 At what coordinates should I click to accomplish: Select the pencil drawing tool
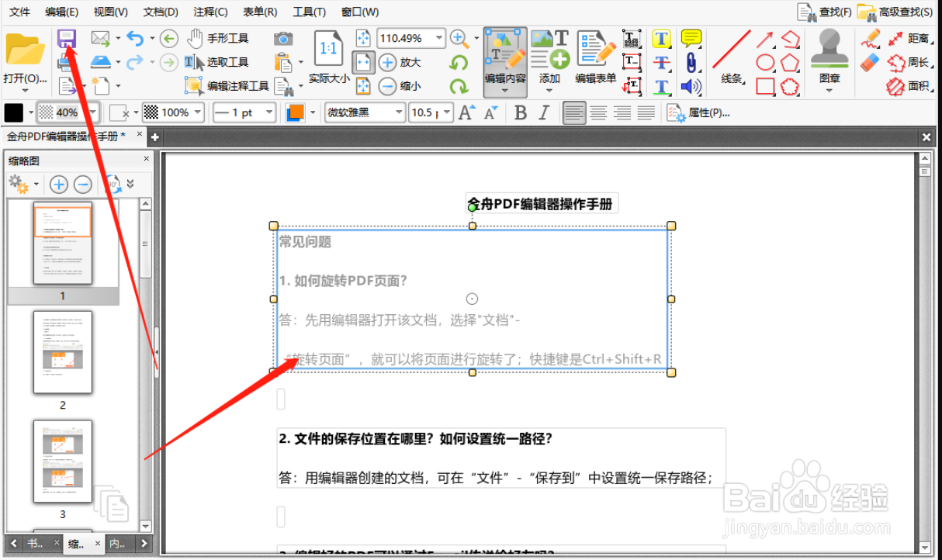(x=871, y=38)
